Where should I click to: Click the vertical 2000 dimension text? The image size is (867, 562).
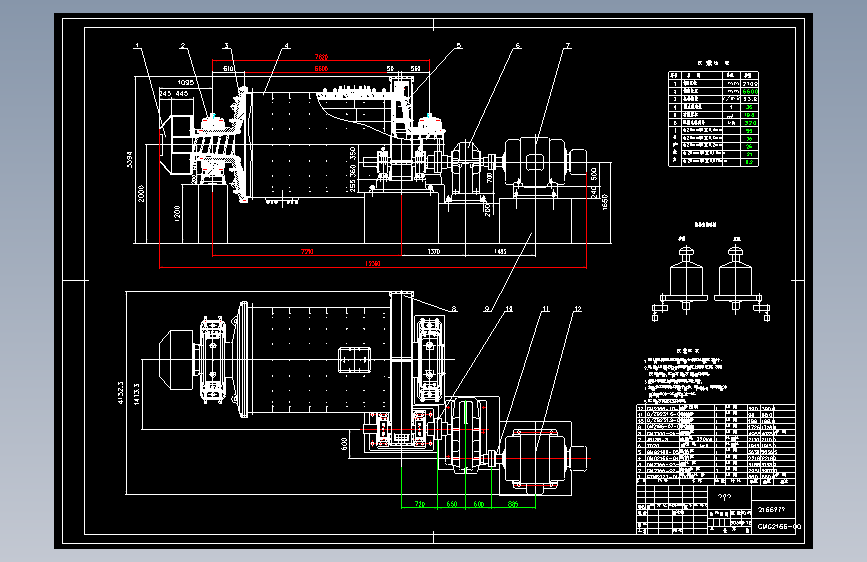click(x=141, y=193)
